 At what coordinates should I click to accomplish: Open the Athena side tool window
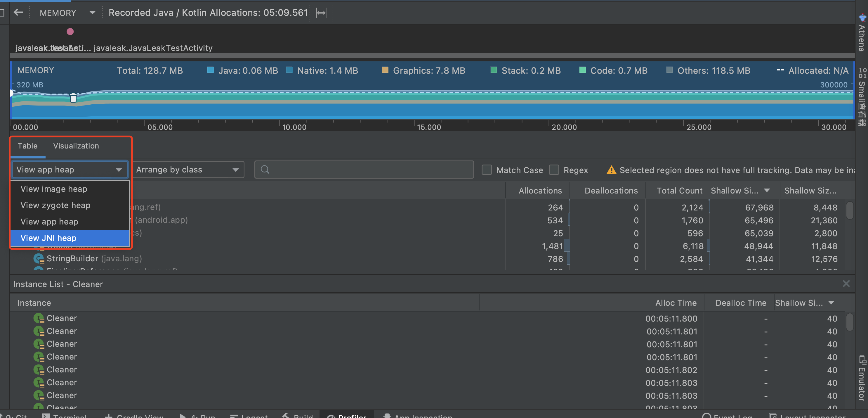[862, 33]
